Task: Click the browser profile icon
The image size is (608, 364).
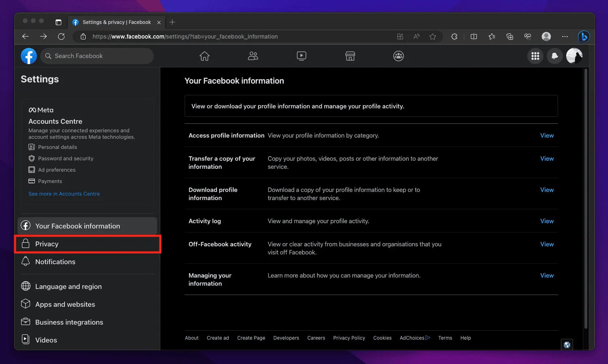Action: [546, 37]
